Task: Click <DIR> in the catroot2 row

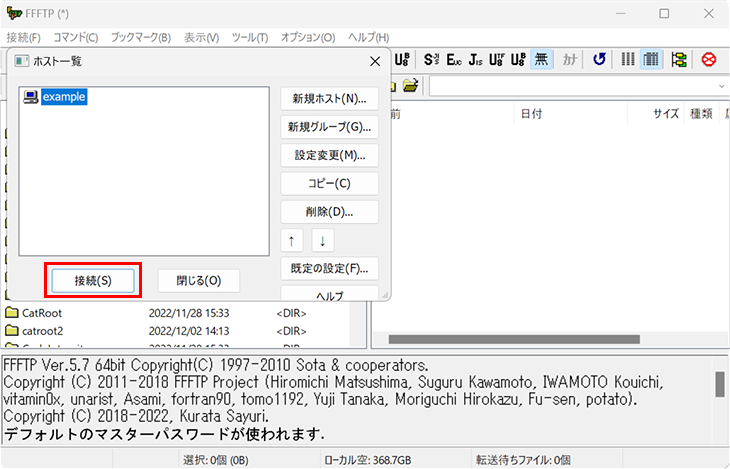Action: point(291,331)
